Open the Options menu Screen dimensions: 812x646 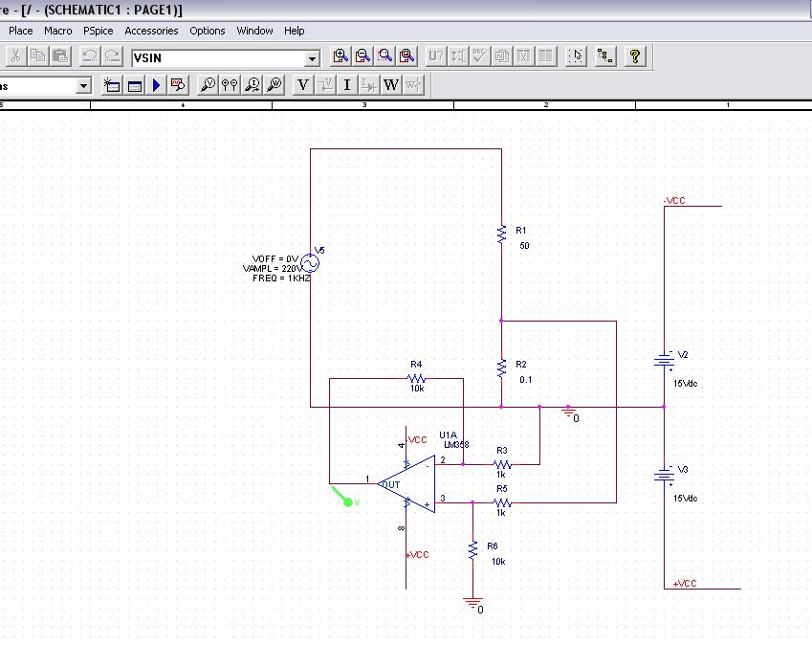[208, 31]
